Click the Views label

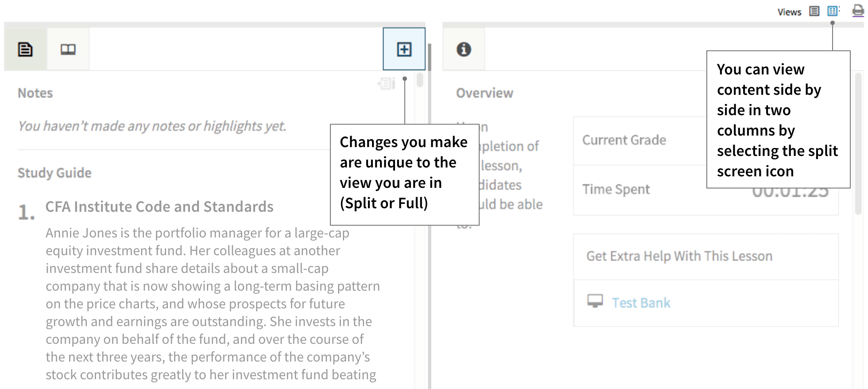(789, 12)
